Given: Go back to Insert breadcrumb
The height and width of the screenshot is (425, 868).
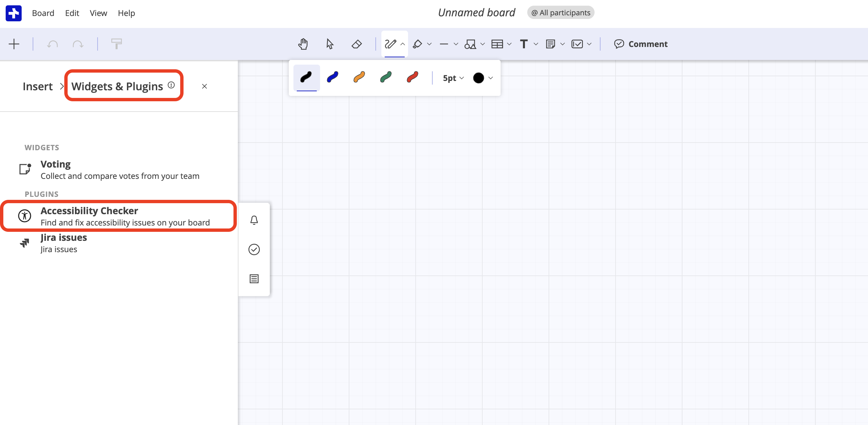Looking at the screenshot, I should (38, 87).
